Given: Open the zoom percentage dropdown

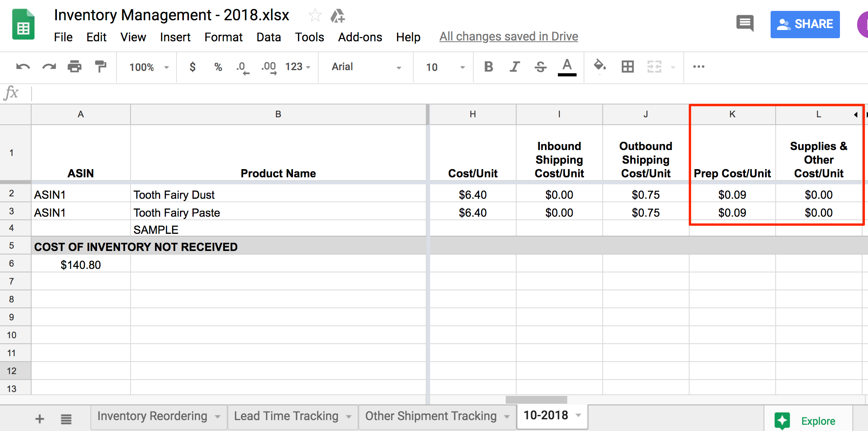Looking at the screenshot, I should tap(147, 67).
